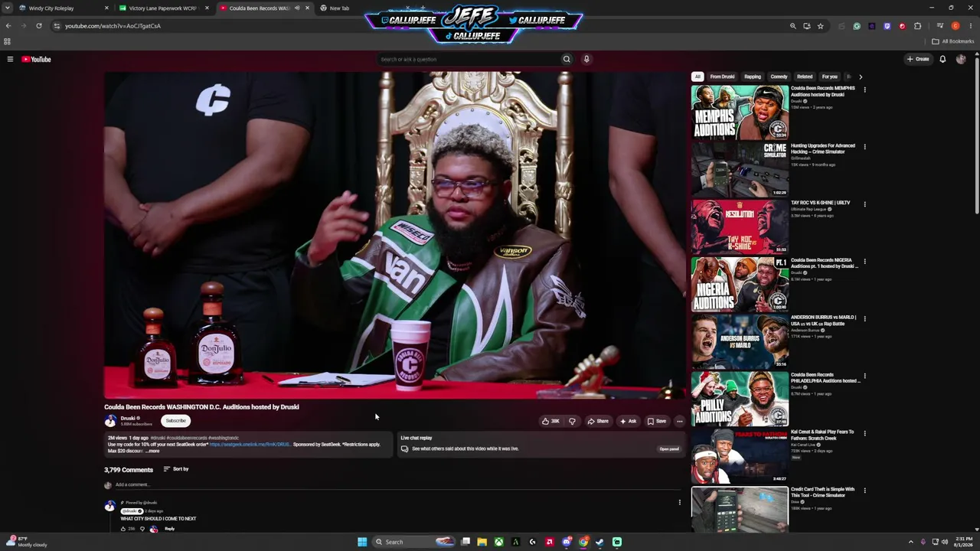Open the Windows Start menu
This screenshot has width=980, height=551.
tap(362, 542)
